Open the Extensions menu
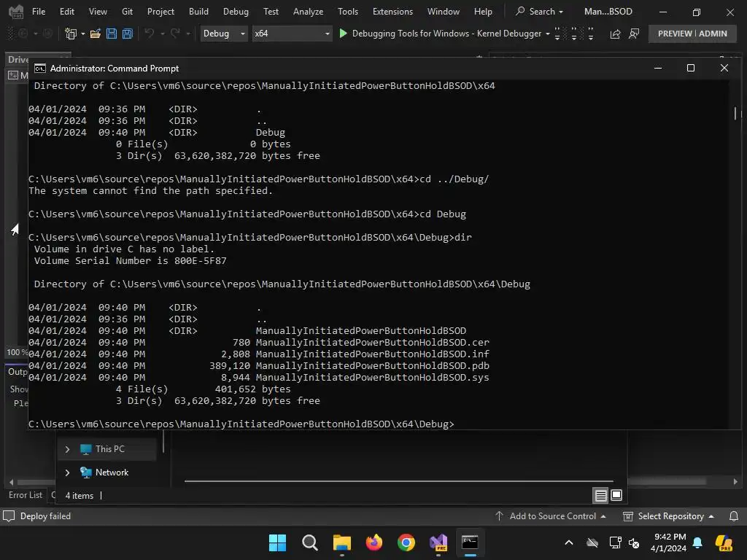Viewport: 747px width, 560px height. tap(392, 12)
